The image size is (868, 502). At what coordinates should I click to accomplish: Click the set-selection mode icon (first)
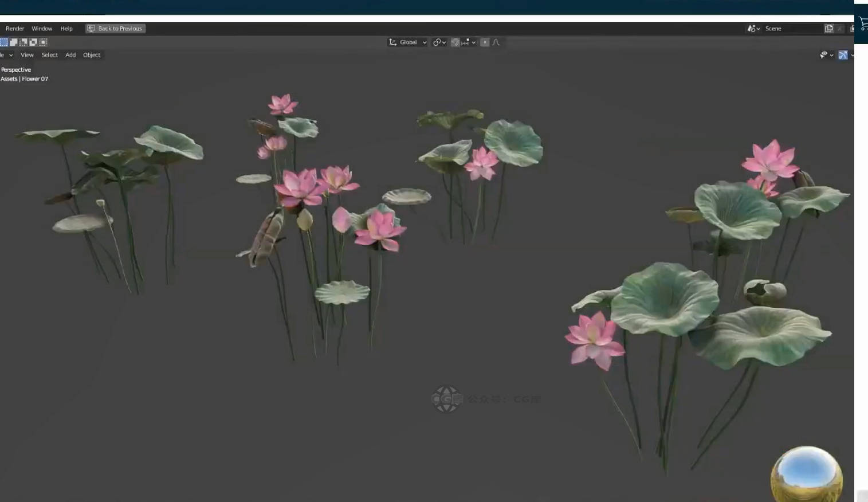[x=4, y=42]
